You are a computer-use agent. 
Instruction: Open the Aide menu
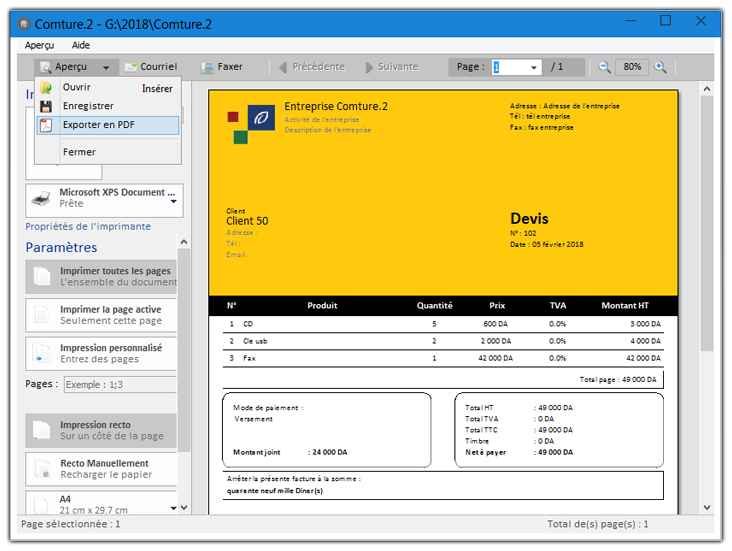pyautogui.click(x=81, y=45)
